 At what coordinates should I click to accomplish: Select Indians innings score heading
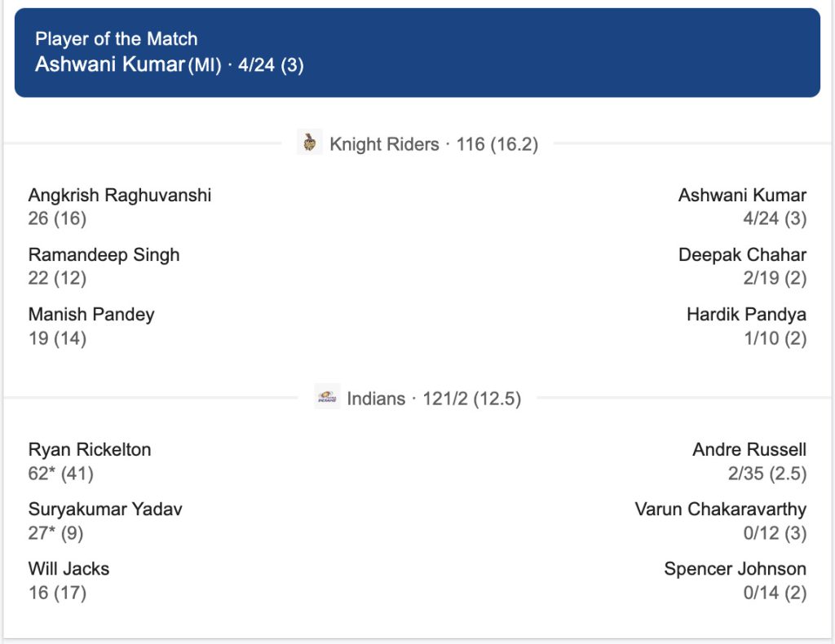click(434, 399)
